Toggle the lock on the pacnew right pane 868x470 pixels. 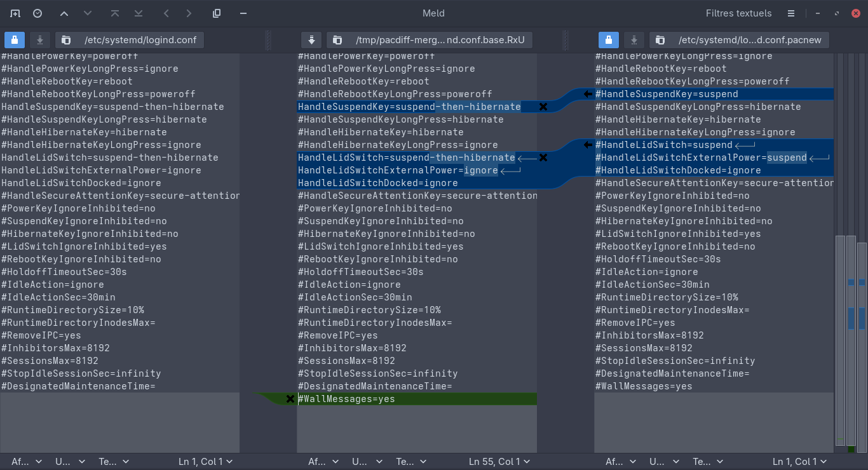pos(609,40)
